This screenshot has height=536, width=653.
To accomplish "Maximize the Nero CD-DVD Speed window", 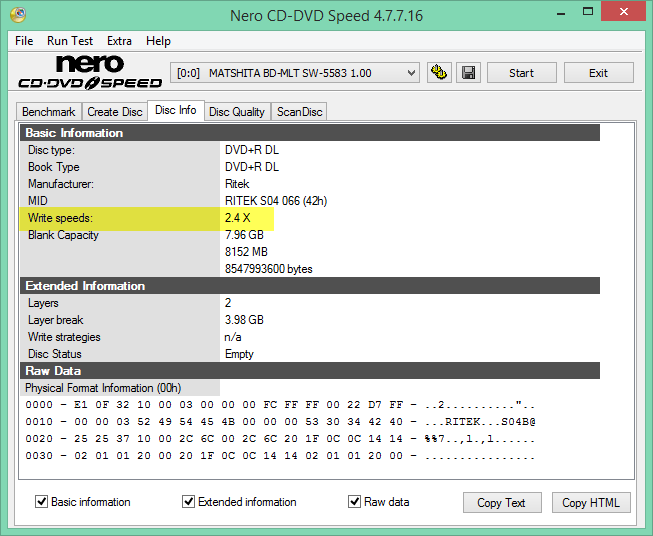I will coord(588,12).
